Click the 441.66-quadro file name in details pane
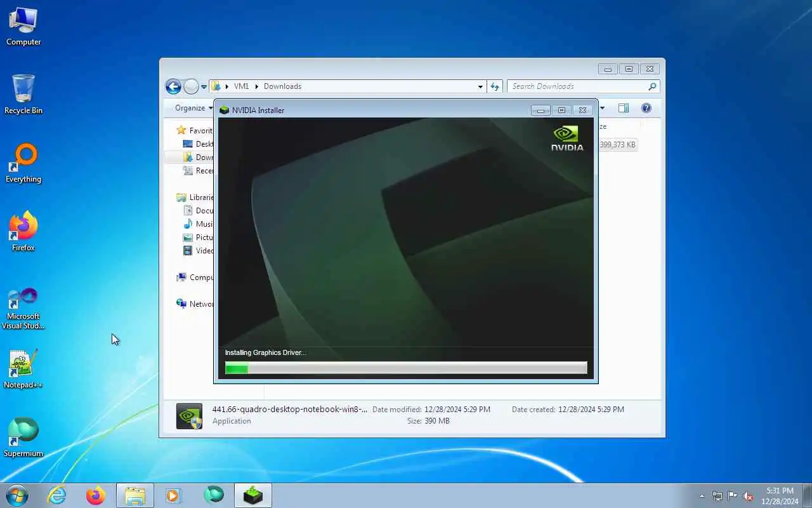 (290, 410)
